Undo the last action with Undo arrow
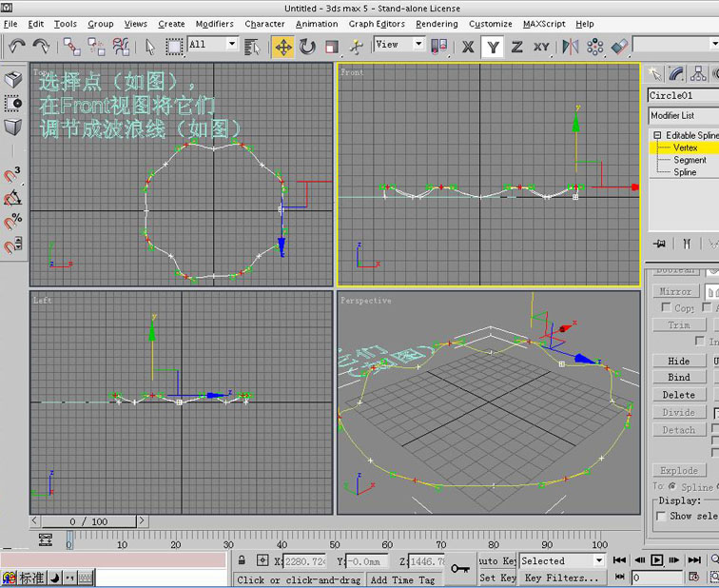This screenshot has width=719, height=588. 17,47
